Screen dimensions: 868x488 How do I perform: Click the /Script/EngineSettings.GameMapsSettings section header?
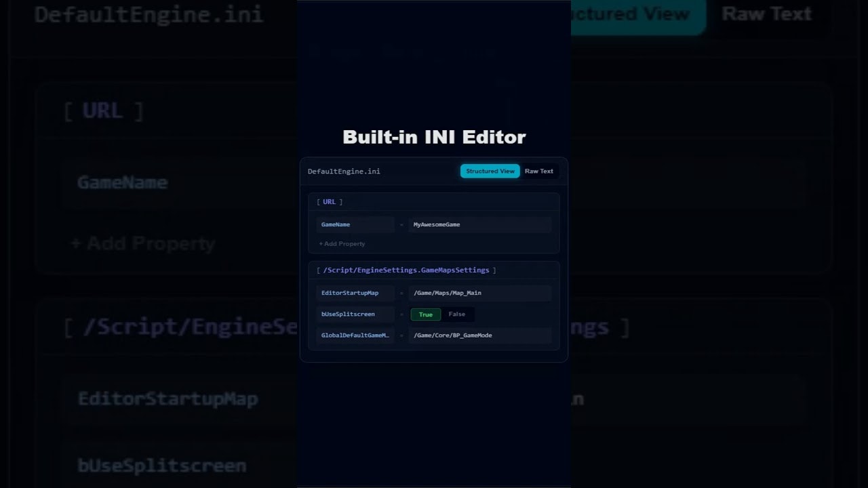pos(406,270)
